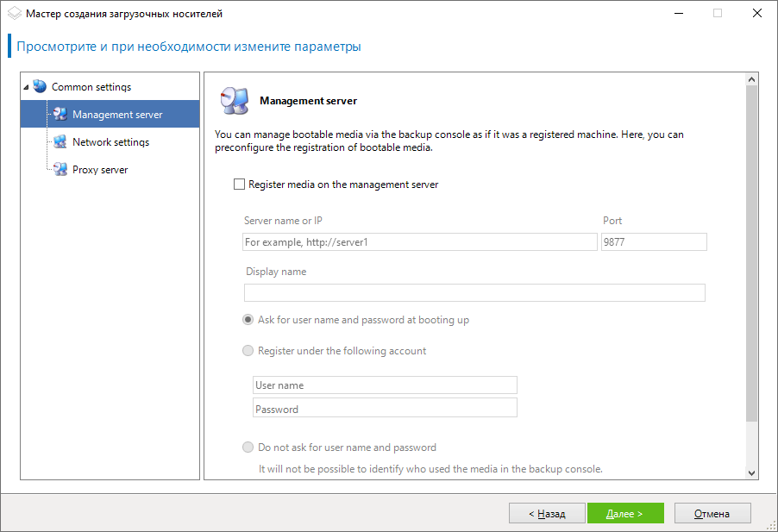
Task: Choose Do not ask for user name option
Action: 248,448
